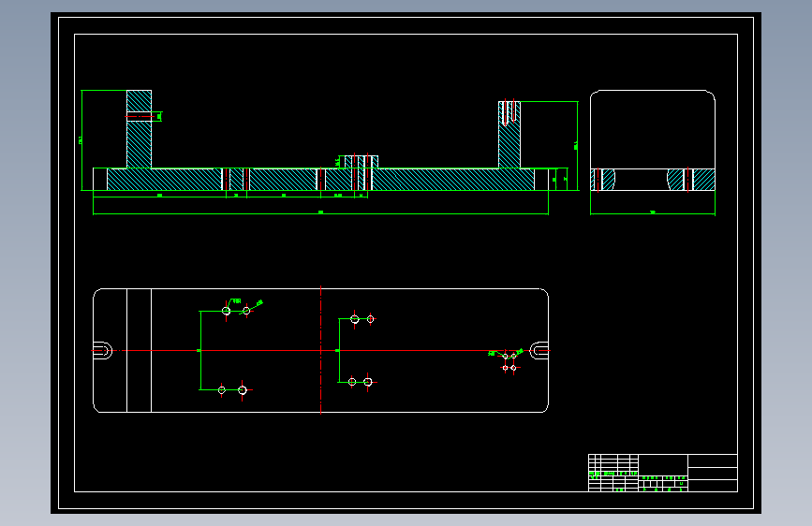Click the U-shaped slot at plan view's right edge
The height and width of the screenshot is (526, 812).
(x=539, y=350)
